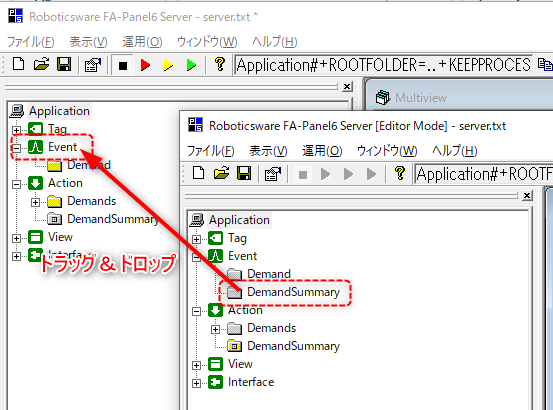The image size is (553, 410).
Task: Click the new file icon in front Editor Mode window
Action: tap(199, 174)
